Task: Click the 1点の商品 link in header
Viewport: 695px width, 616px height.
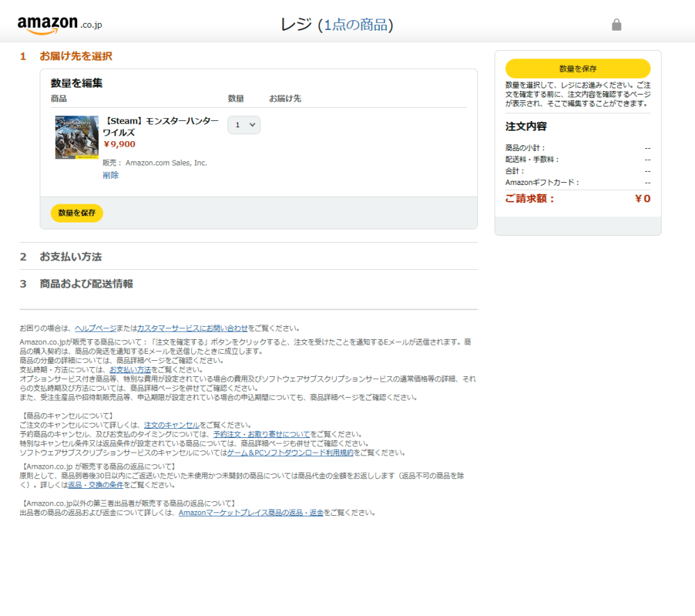Action: coord(356,25)
